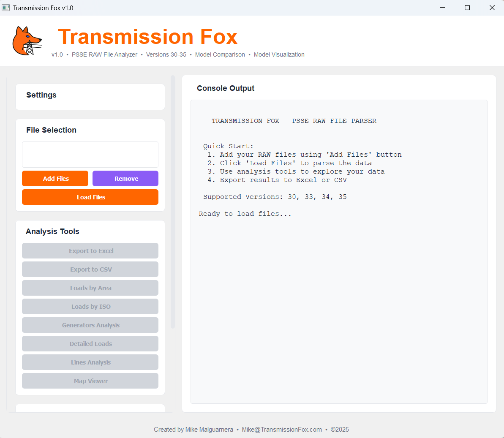Select Export to Excel
The width and height of the screenshot is (504, 438).
pos(90,250)
